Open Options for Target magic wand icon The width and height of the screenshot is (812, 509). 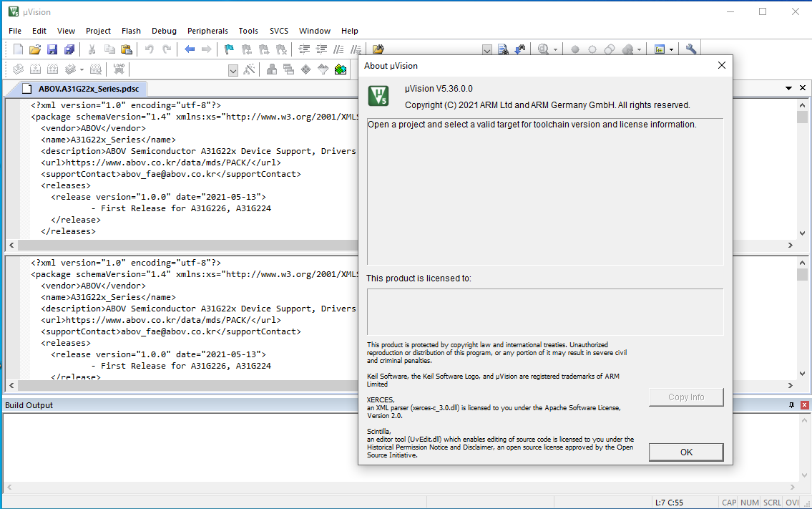[249, 69]
